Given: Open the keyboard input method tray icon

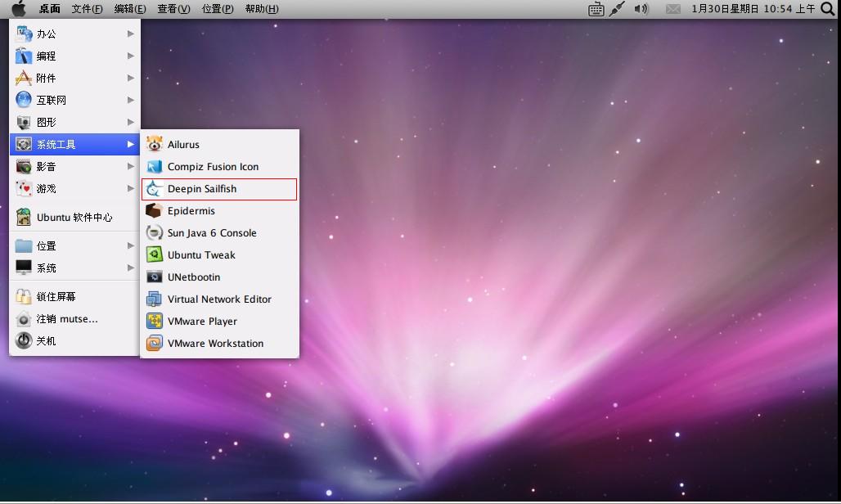Looking at the screenshot, I should click(x=596, y=9).
